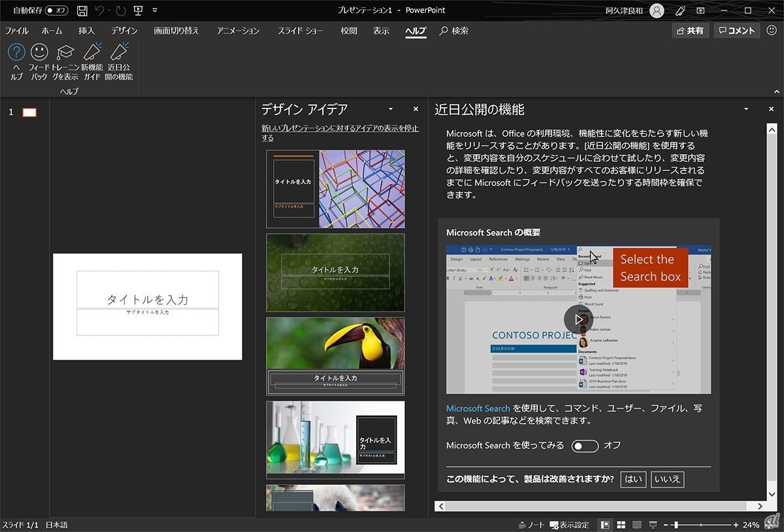Image resolution: width=784 pixels, height=532 pixels.
Task: Open the ノート pane from status bar
Action: click(531, 525)
